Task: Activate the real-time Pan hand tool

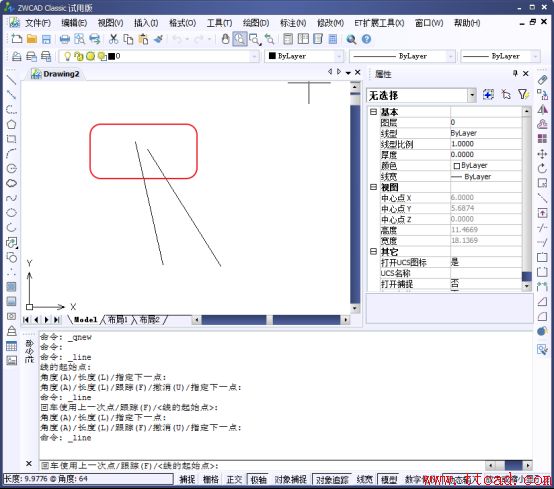Action: pyautogui.click(x=225, y=39)
